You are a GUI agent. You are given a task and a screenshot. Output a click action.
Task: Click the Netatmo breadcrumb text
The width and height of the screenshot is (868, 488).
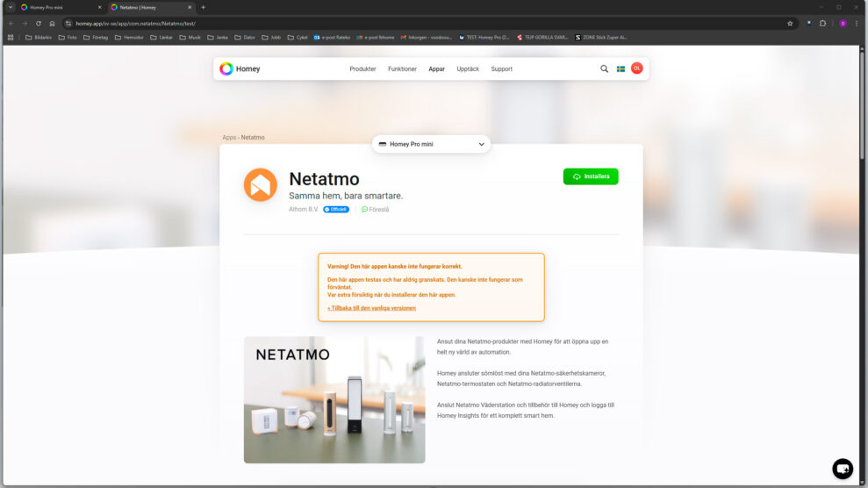(x=253, y=137)
